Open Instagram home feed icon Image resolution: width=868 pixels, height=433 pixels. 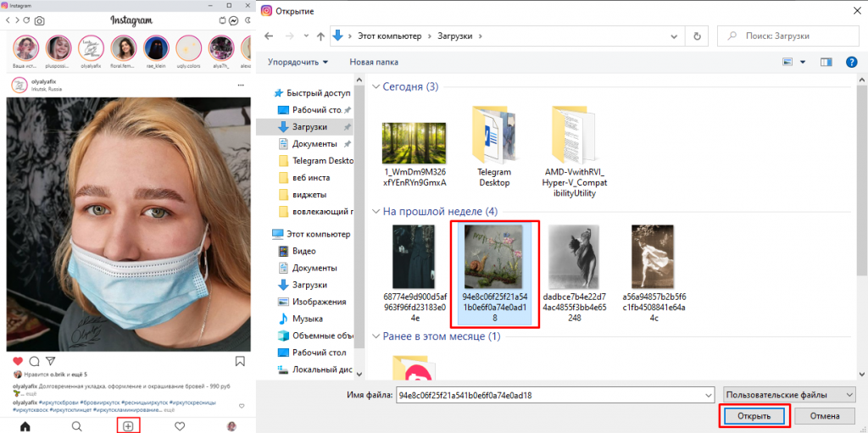point(25,426)
